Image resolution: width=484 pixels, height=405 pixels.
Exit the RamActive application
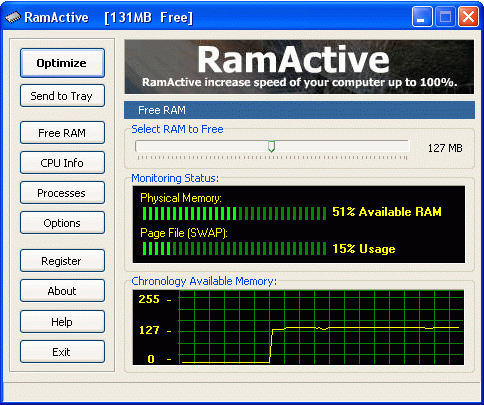[x=62, y=352]
